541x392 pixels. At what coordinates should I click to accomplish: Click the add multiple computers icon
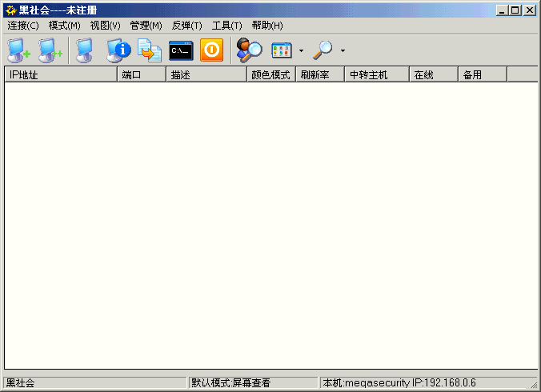(x=50, y=50)
